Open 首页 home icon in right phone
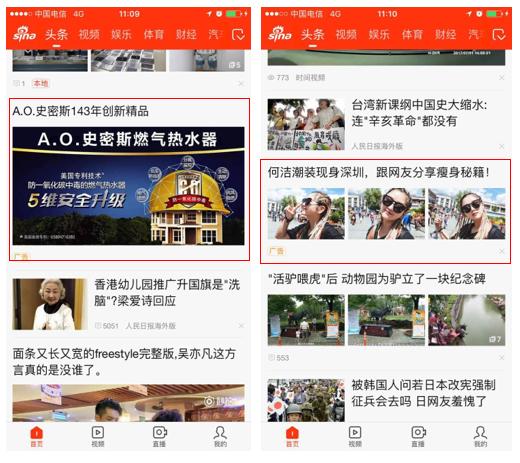520x463 pixels. [292, 436]
